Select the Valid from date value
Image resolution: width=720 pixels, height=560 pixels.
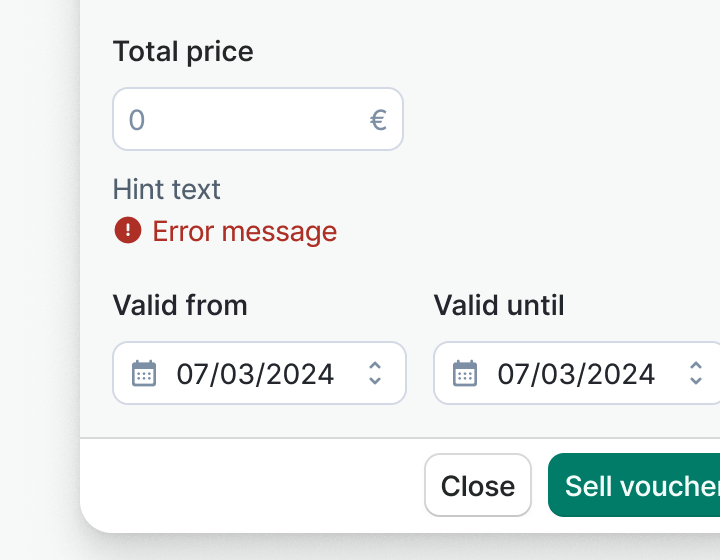click(255, 374)
